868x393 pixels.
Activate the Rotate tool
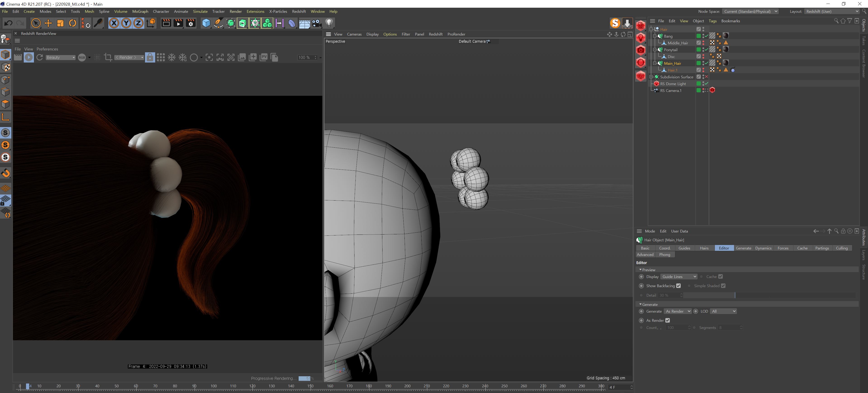73,23
